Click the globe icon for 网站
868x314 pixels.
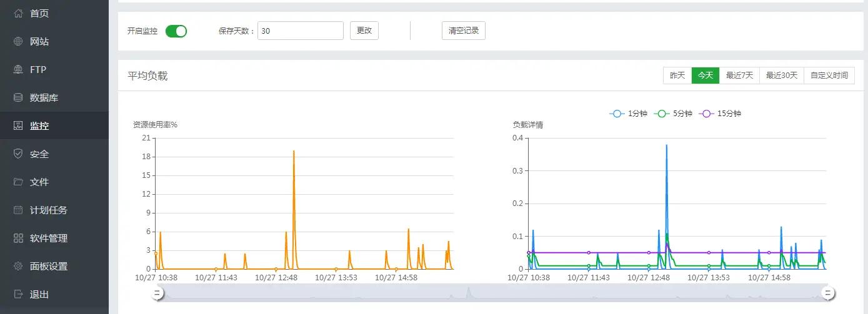click(18, 41)
